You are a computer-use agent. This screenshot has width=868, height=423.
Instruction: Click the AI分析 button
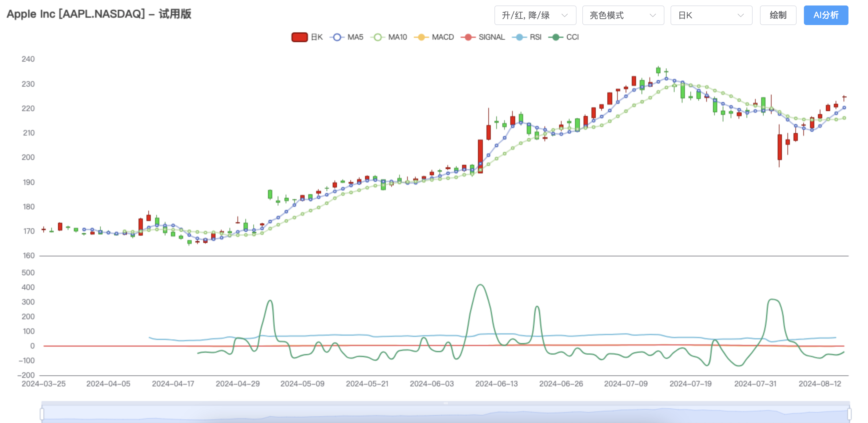(826, 16)
